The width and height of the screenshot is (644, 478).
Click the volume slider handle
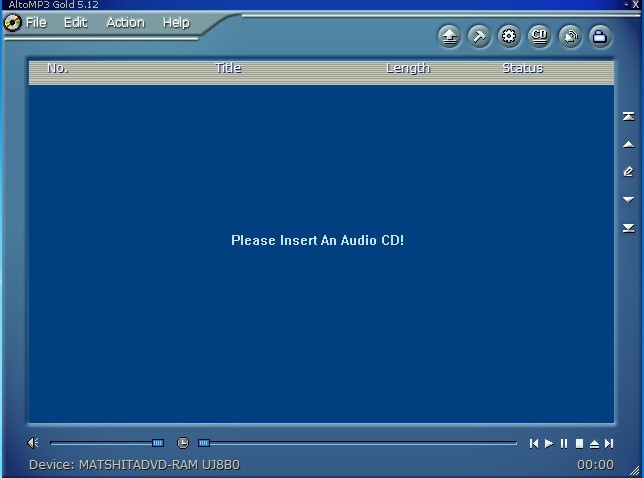tap(158, 443)
